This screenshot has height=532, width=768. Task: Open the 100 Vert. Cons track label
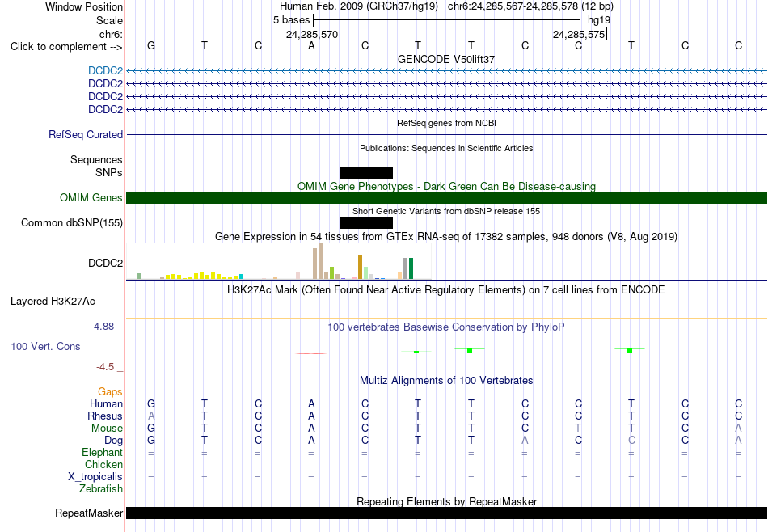tap(45, 346)
